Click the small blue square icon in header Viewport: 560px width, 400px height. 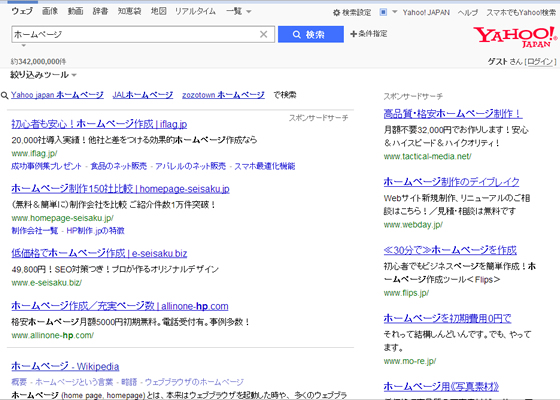(x=383, y=12)
